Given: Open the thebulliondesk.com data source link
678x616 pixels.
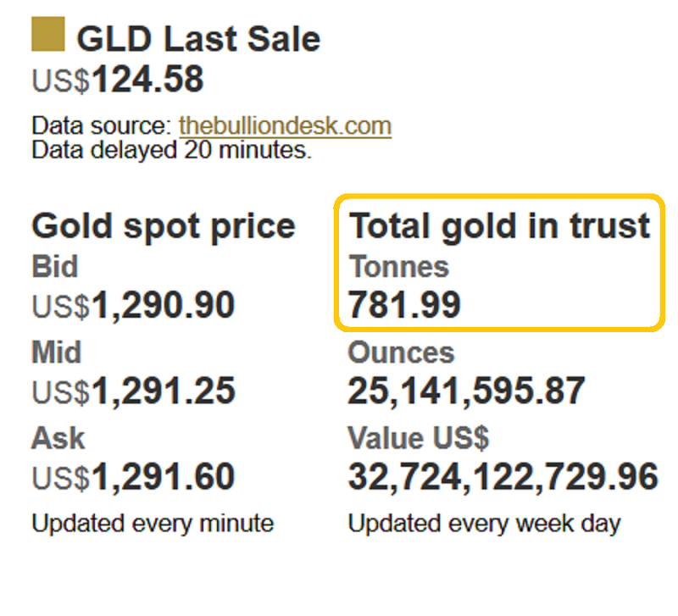Looking at the screenshot, I should (285, 127).
